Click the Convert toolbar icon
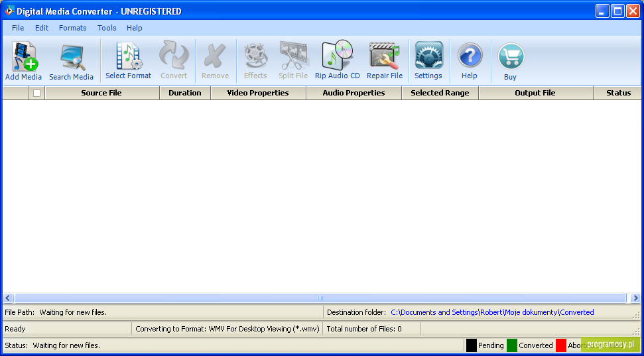Image resolution: width=644 pixels, height=356 pixels. point(174,61)
